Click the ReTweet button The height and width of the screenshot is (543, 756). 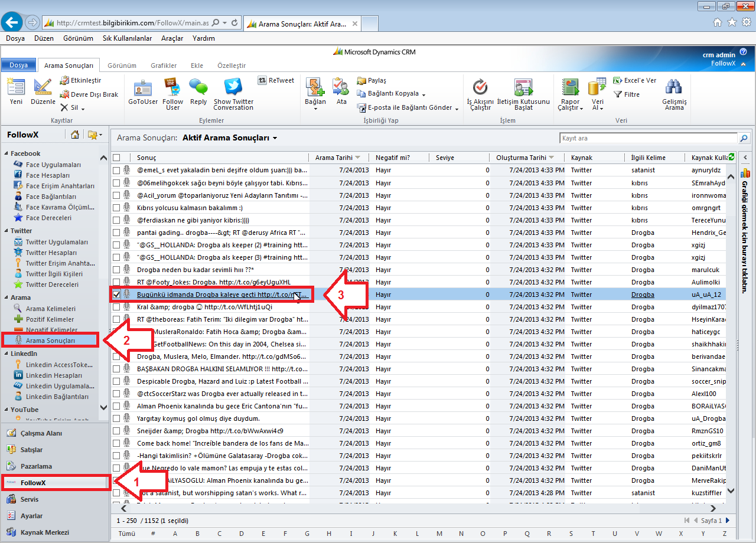tap(276, 80)
